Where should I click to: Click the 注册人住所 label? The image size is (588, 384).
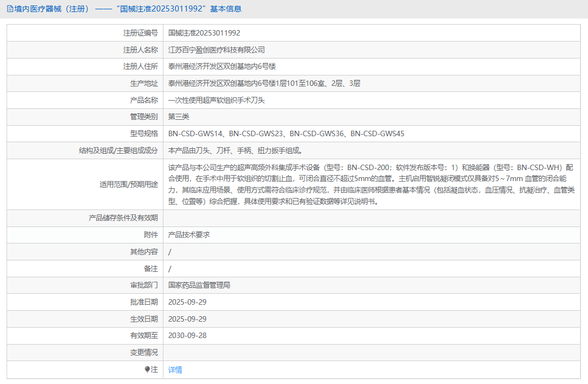pyautogui.click(x=140, y=66)
